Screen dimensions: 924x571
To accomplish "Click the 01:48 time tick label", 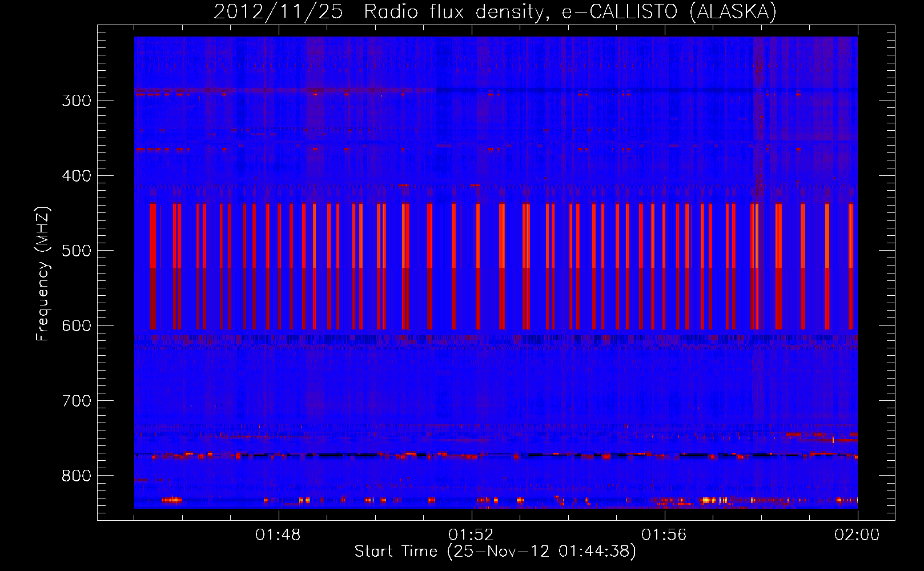I will [278, 535].
